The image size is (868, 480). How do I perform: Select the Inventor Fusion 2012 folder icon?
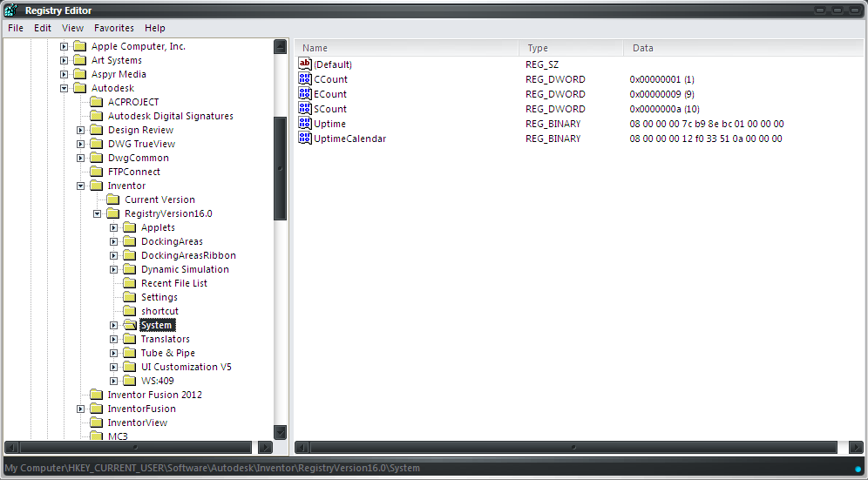97,395
